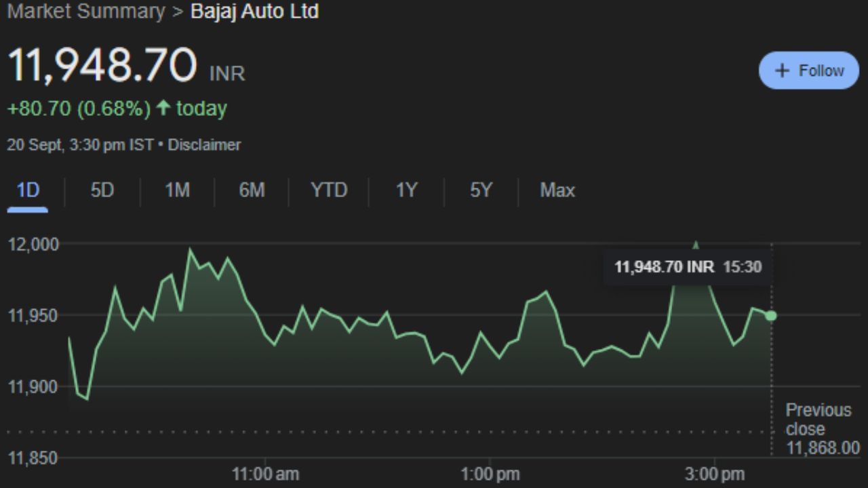Click the 1:00 pm x-axis label
This screenshot has width=868, height=488.
click(x=490, y=474)
